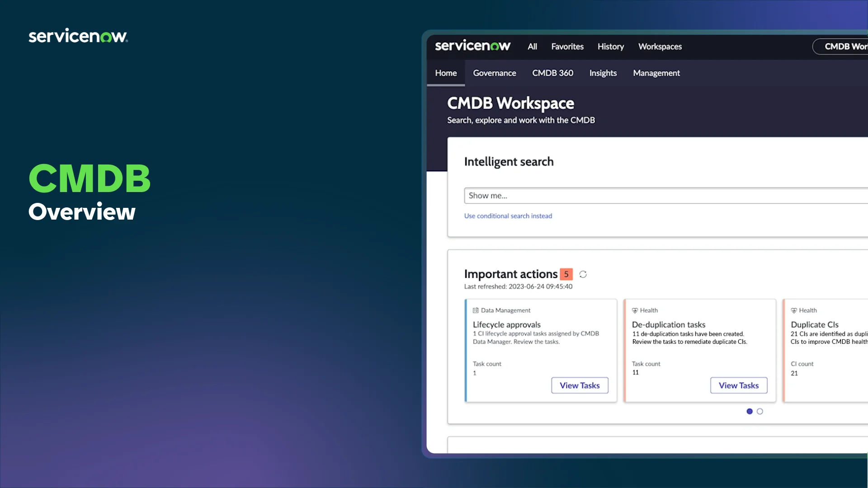Image resolution: width=868 pixels, height=488 pixels.
Task: Select the second carousel page dot
Action: point(760,411)
